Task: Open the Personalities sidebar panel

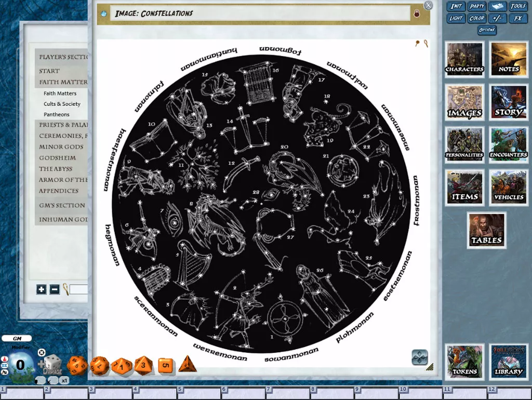Action: click(x=464, y=145)
